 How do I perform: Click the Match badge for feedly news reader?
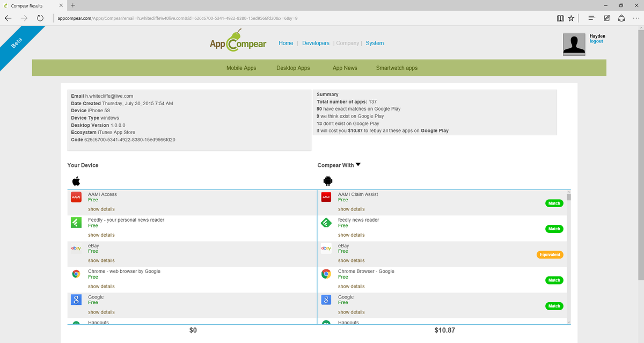click(554, 229)
